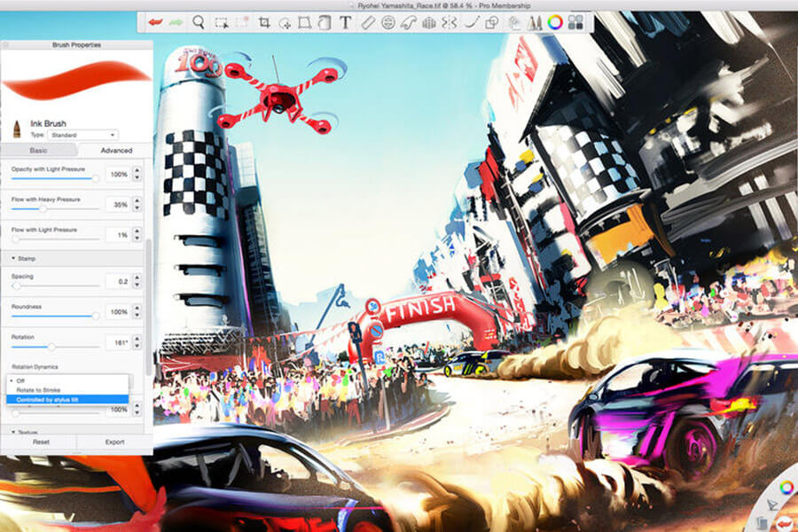Choose Off in Rotation Dynamics menu

coord(67,380)
